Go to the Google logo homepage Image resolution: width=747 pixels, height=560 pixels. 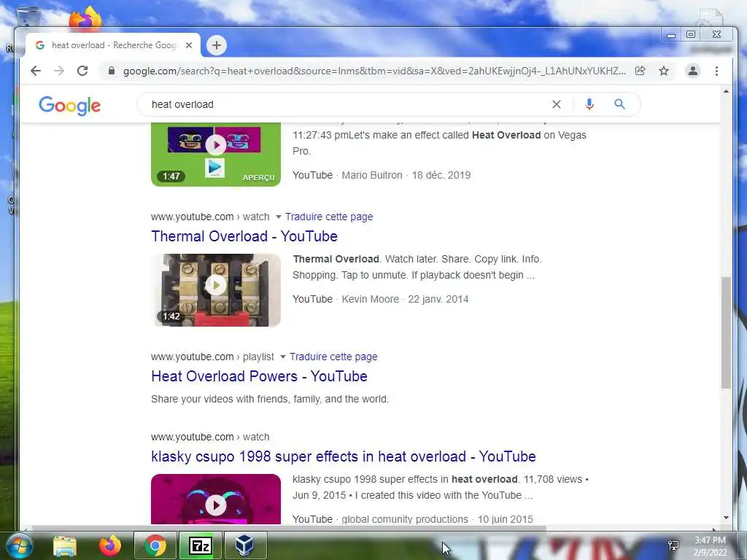tap(69, 106)
